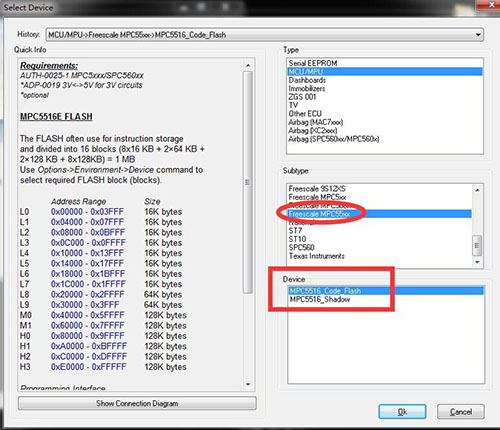
Task: Click Show Connection Diagram button
Action: [137, 403]
